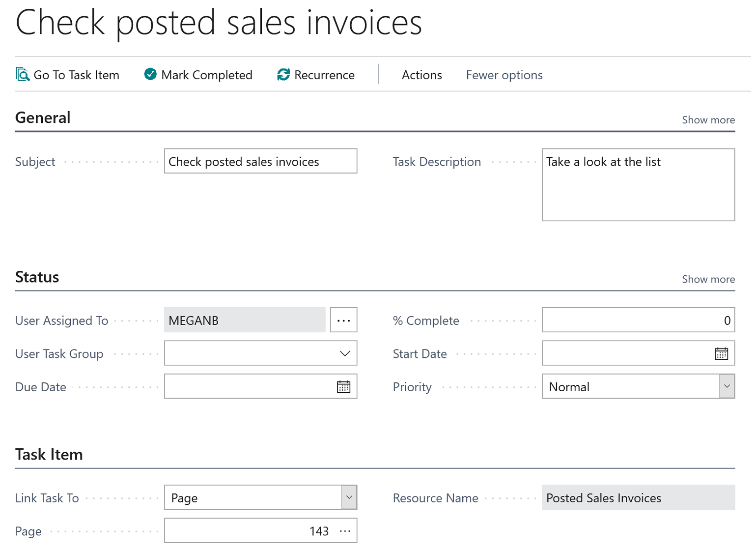The image size is (756, 551).
Task: Open the Recurrence icon
Action: pyautogui.click(x=282, y=74)
